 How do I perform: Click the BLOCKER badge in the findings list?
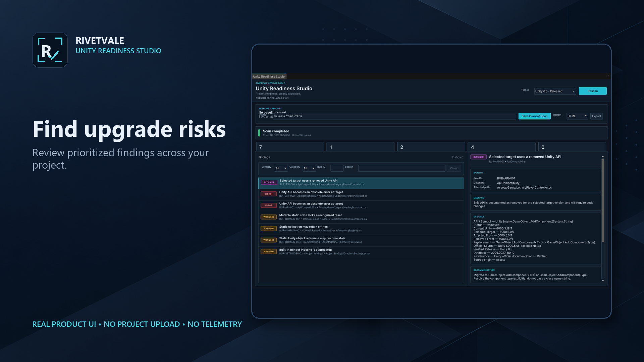click(269, 182)
